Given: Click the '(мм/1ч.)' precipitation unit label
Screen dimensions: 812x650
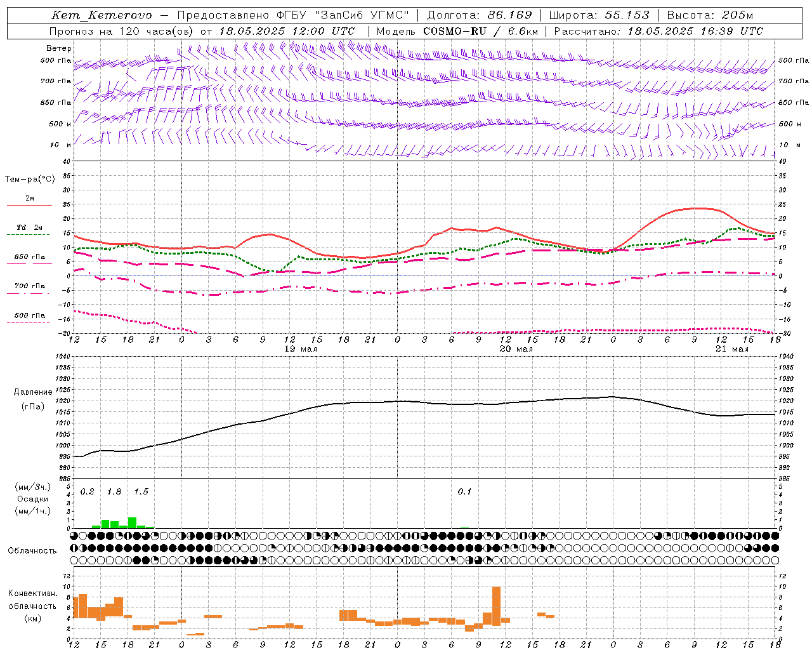Looking at the screenshot, I should click(33, 511).
